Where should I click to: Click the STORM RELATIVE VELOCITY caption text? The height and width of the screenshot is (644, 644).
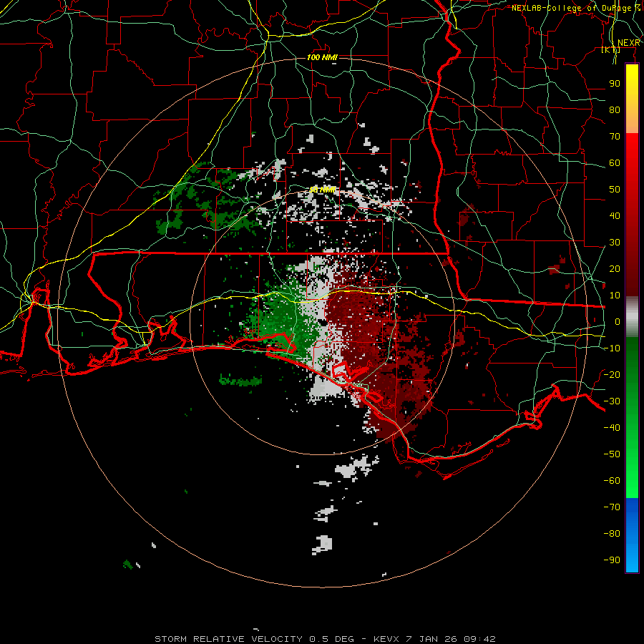pyautogui.click(x=228, y=639)
